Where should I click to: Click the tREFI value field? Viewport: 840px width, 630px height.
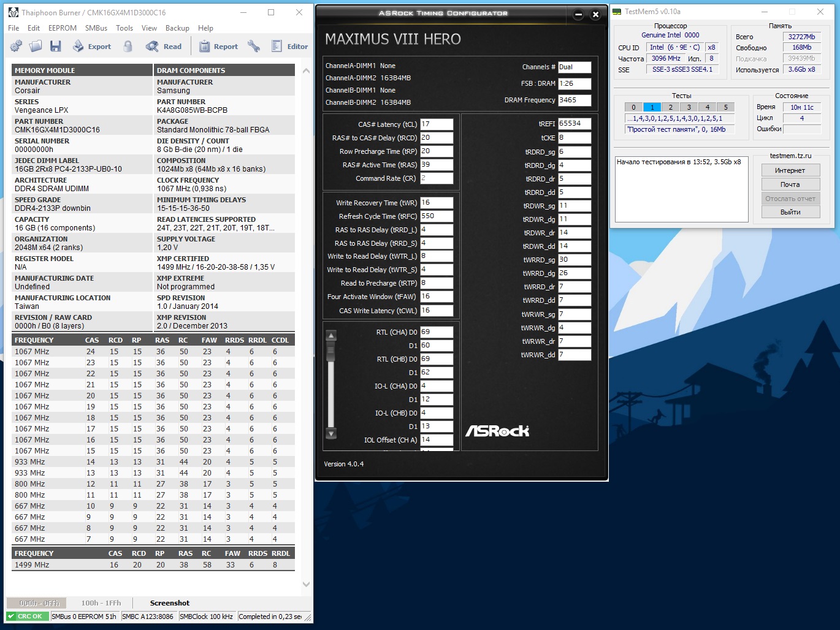(x=575, y=124)
